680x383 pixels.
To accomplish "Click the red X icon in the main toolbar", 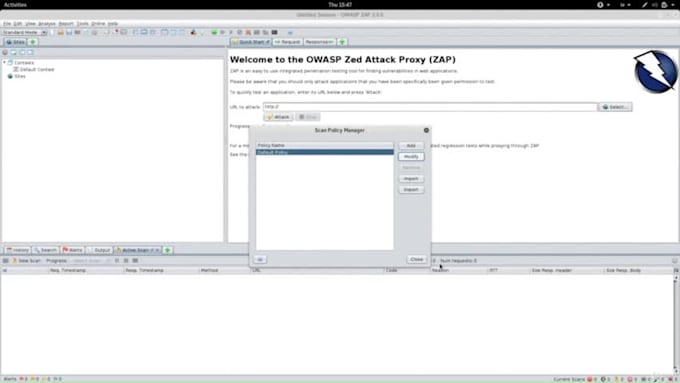I will 248,33.
